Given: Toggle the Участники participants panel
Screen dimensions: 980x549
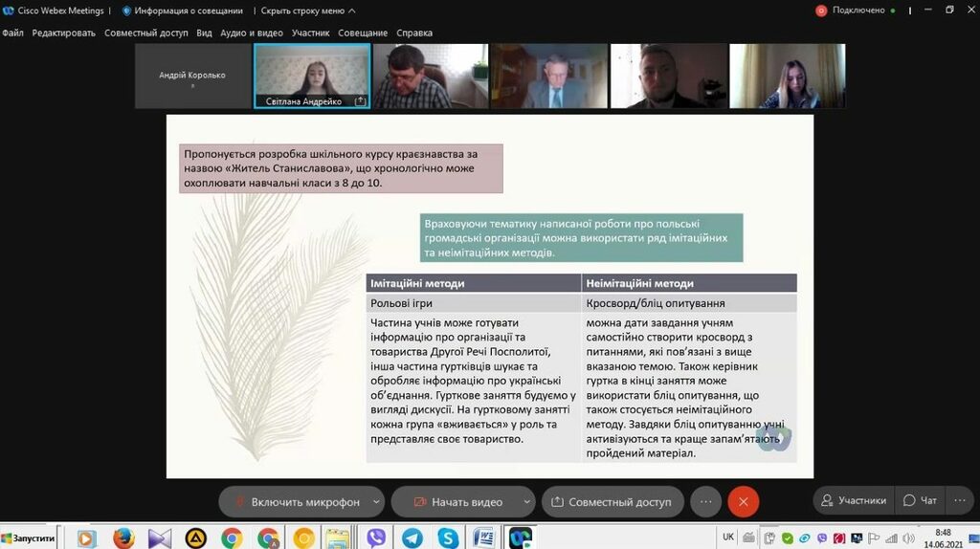Looking at the screenshot, I should [x=852, y=500].
